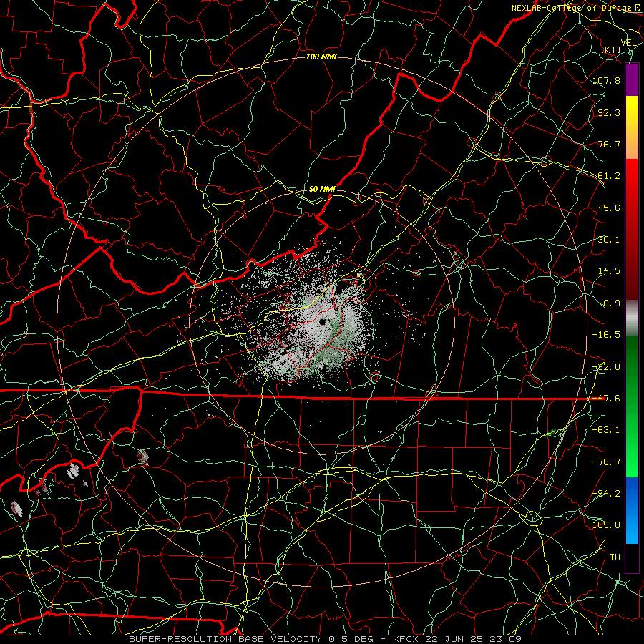This screenshot has height=644, width=644.
Task: Select the 92.3 scale value
Action: click(x=609, y=112)
